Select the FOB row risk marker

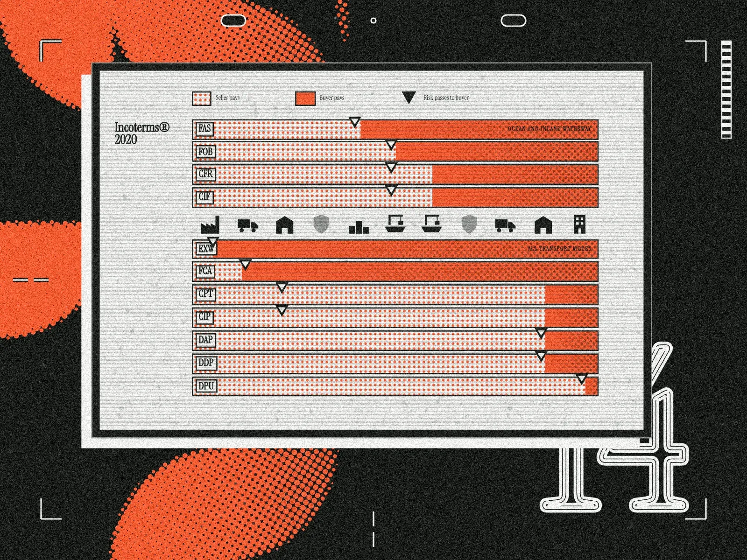coord(391,144)
